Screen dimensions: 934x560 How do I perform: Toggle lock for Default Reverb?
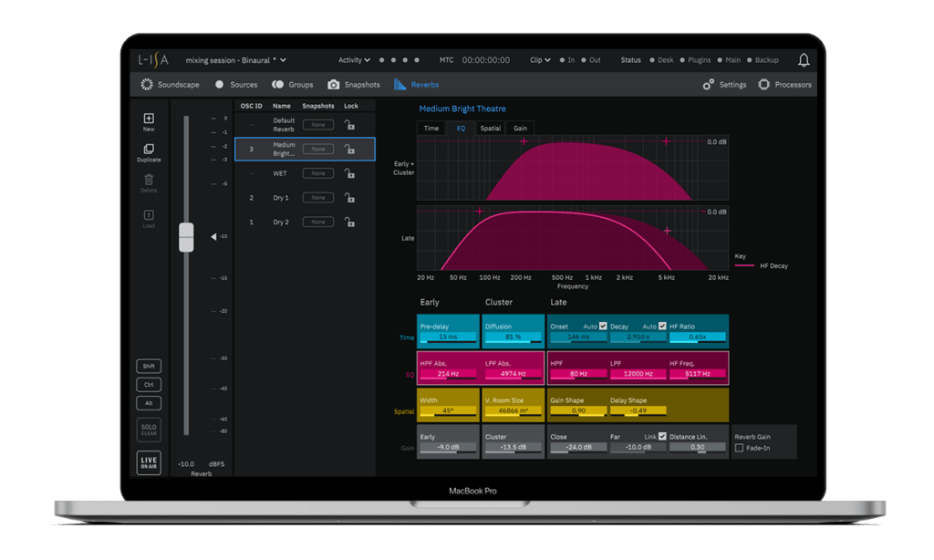pyautogui.click(x=349, y=125)
